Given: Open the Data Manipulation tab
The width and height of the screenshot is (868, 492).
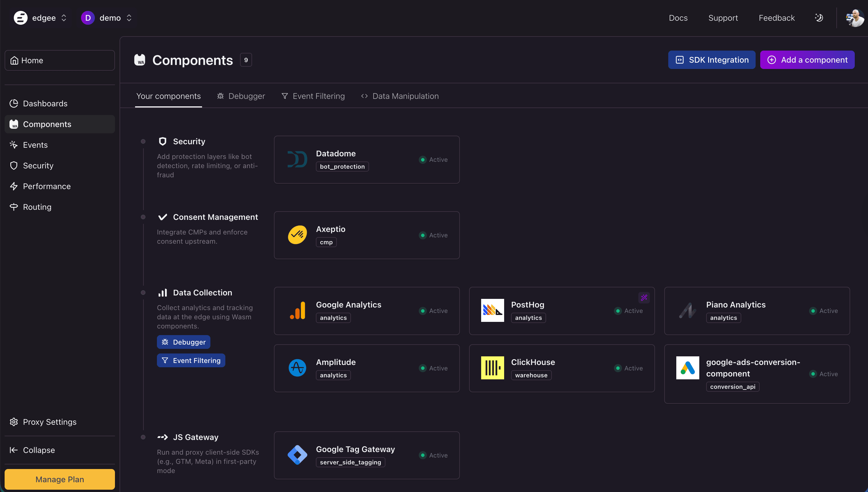Looking at the screenshot, I should point(400,96).
